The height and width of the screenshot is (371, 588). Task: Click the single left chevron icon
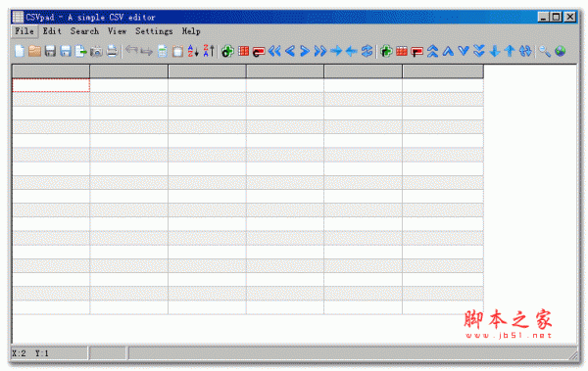[x=289, y=51]
